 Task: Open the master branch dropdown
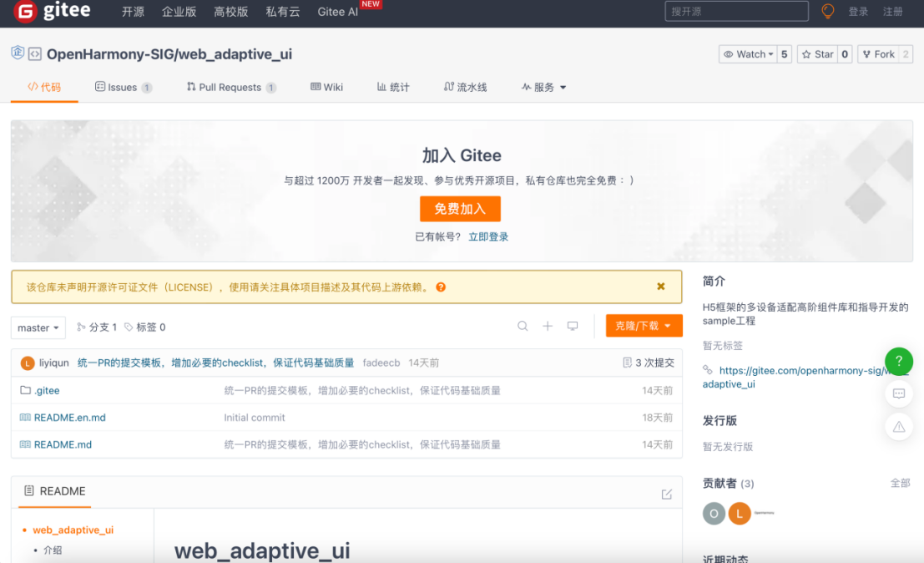click(x=38, y=327)
